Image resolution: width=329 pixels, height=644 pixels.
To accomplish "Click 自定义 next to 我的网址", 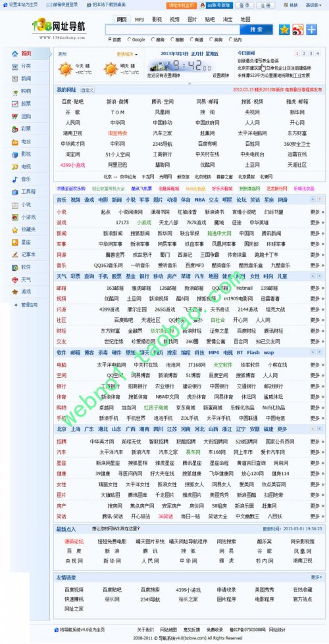I will pos(87,90).
